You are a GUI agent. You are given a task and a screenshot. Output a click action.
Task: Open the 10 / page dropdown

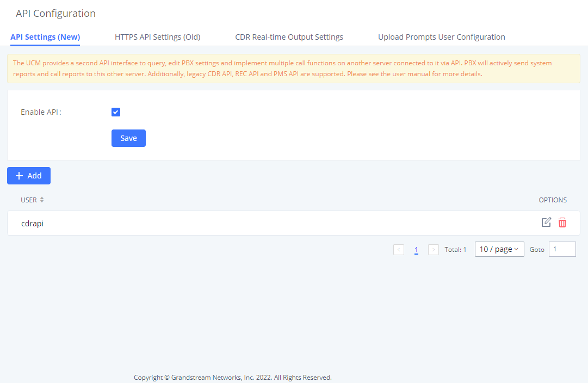499,249
